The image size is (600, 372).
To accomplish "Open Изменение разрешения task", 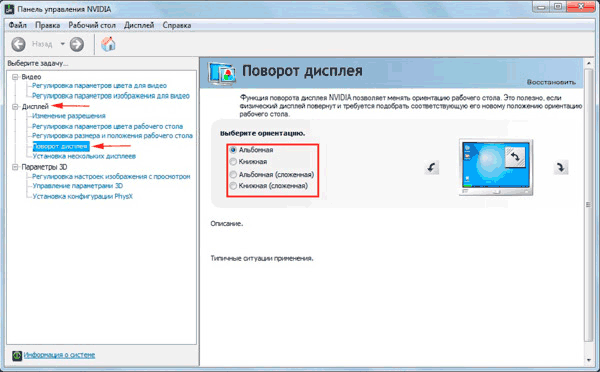I will pos(69,116).
